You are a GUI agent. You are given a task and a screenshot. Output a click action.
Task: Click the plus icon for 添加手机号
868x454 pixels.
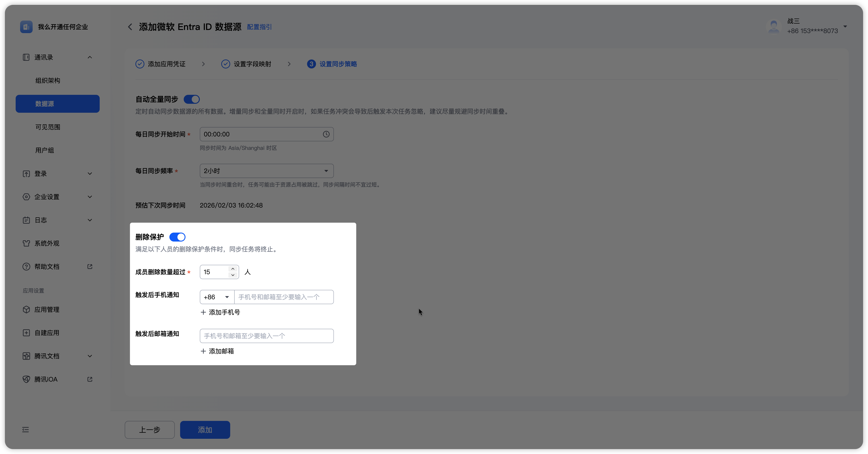(x=203, y=312)
